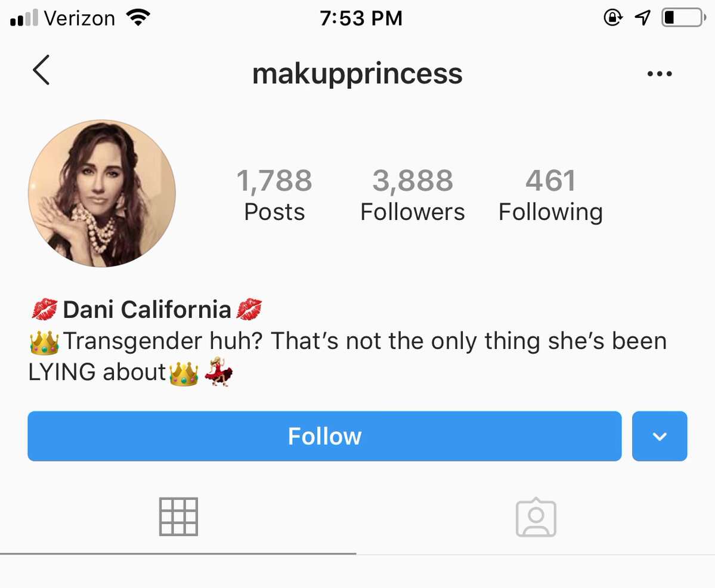Tap the red dancer emoji in bio
The height and width of the screenshot is (588, 715).
218,373
